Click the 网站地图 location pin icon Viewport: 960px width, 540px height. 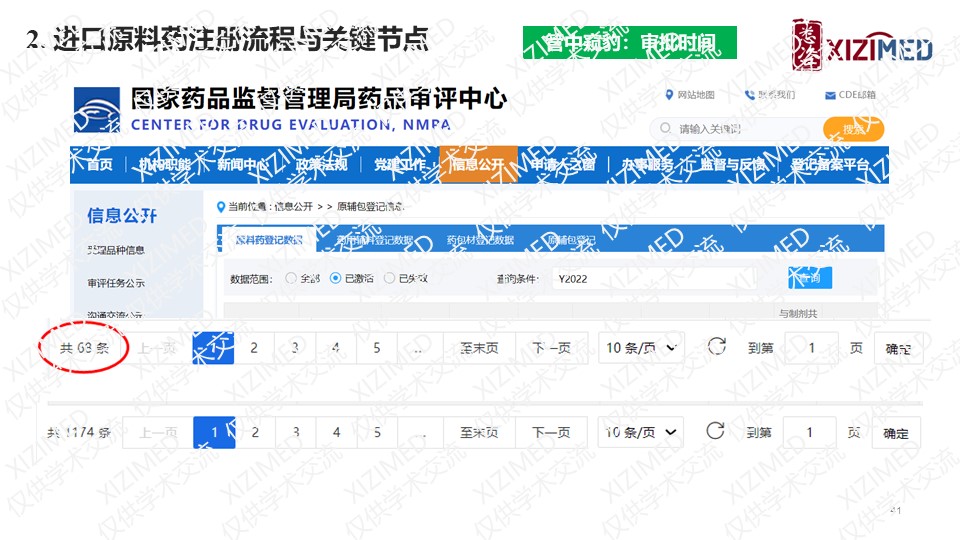coord(669,95)
